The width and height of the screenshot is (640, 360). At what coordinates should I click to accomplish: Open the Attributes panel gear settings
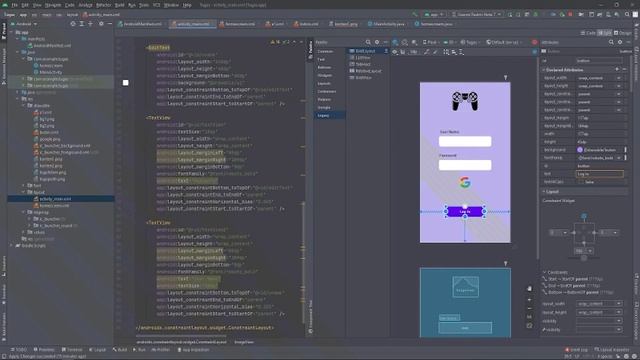point(620,42)
